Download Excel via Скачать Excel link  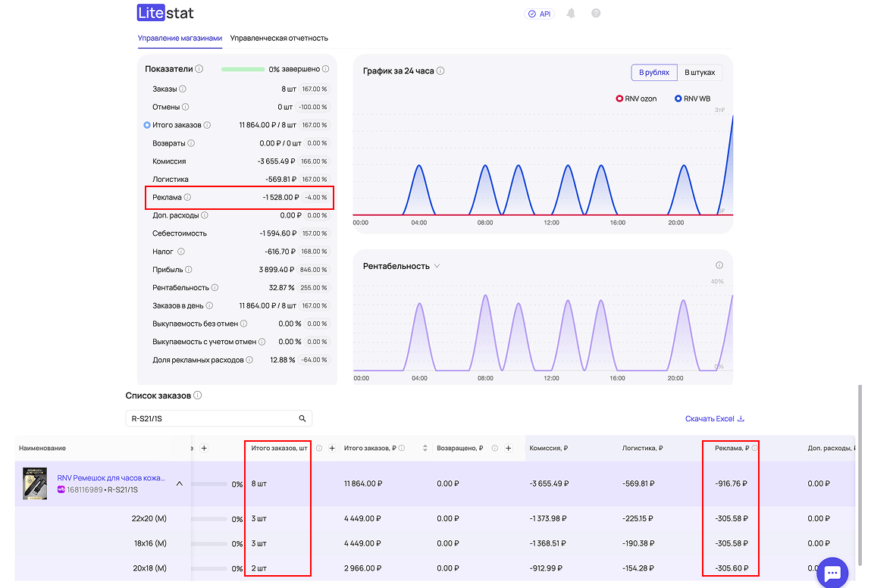click(714, 419)
